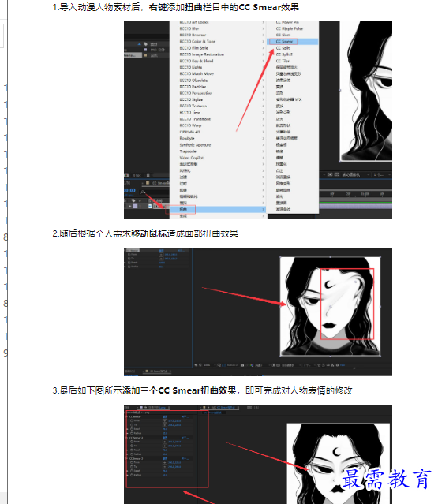
Task: Toggle CC Smear From stopwatch in step 3
Action: click(132, 420)
